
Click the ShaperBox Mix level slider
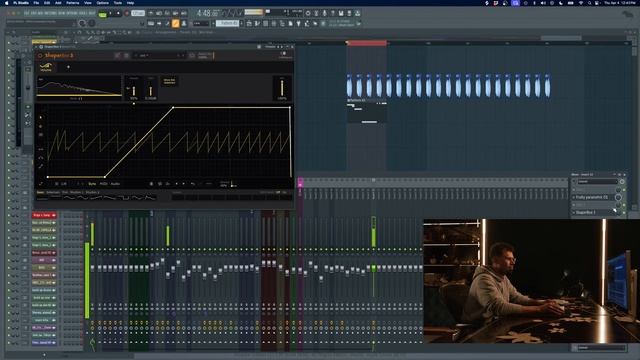tap(282, 89)
